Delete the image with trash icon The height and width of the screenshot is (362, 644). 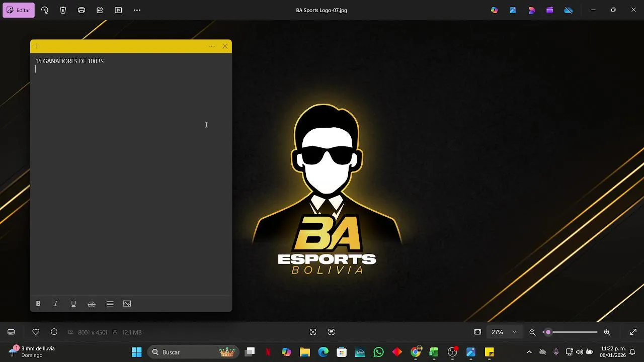[x=63, y=10]
